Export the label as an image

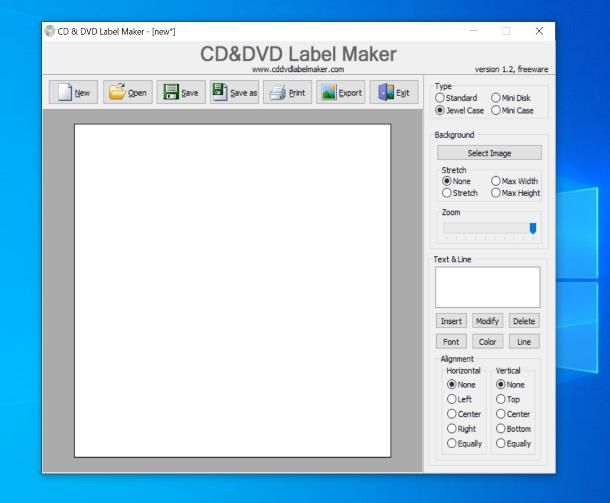click(x=341, y=92)
